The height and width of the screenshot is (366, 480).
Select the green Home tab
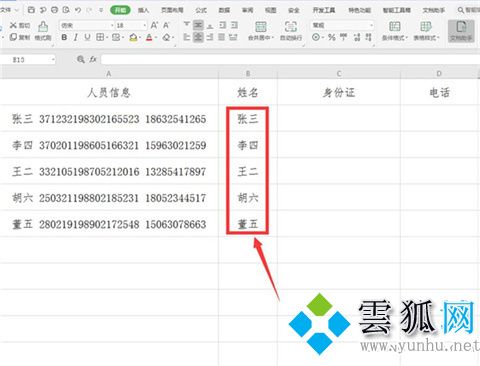pos(120,10)
